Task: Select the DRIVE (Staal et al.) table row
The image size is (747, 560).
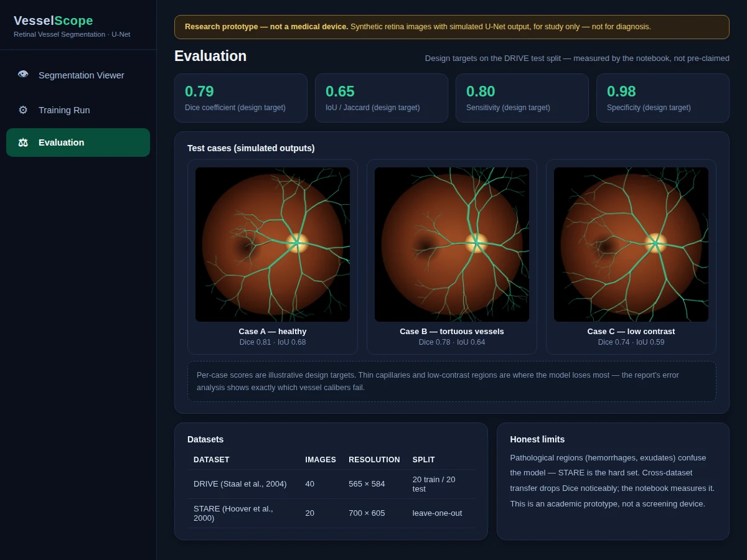Action: point(331,484)
